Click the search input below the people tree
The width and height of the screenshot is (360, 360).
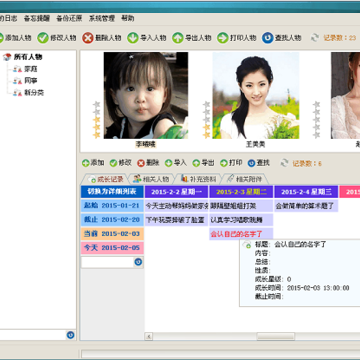33,335
